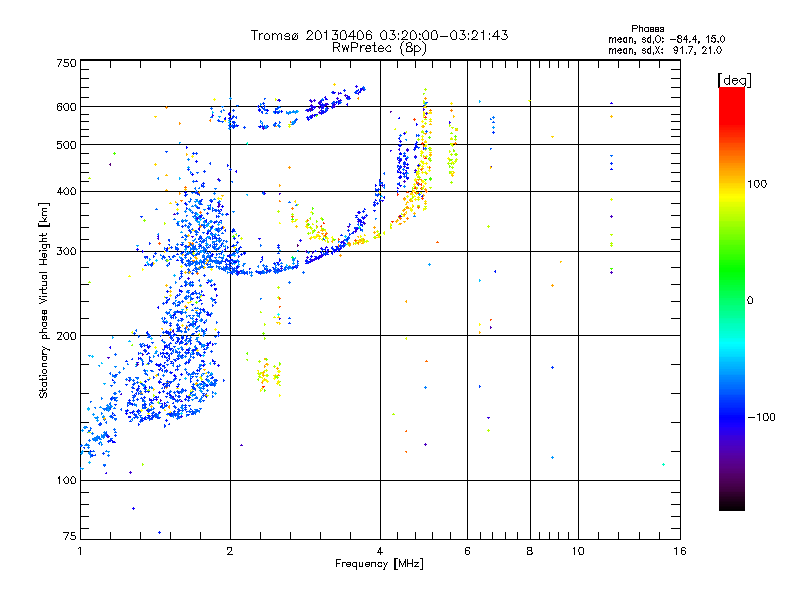This screenshot has height=600, width=800.
Task: Select the "Stationary phase Virtual Height [km]" axis label
Action: (x=43, y=301)
